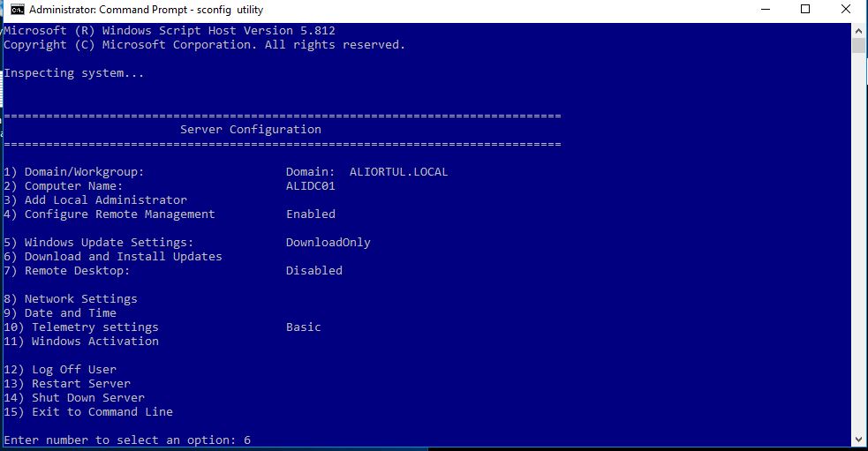Click 'Disabled' next to Remote Desktop
Viewport: 868px width, 451px height.
coord(313,271)
